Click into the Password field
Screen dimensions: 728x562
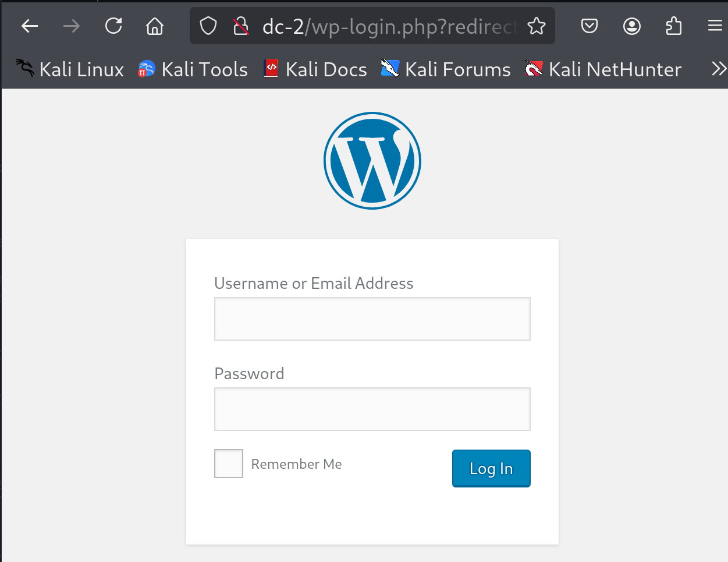tap(372, 409)
